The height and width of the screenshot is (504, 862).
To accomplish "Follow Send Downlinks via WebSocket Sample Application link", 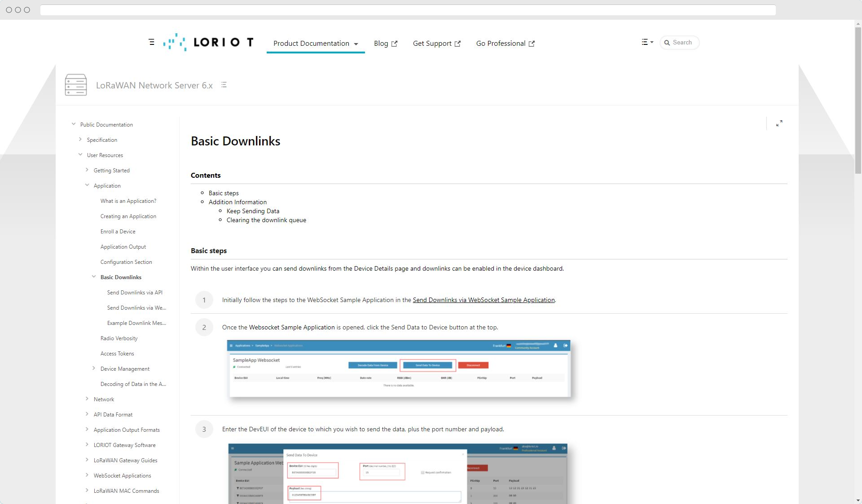I will click(x=484, y=300).
